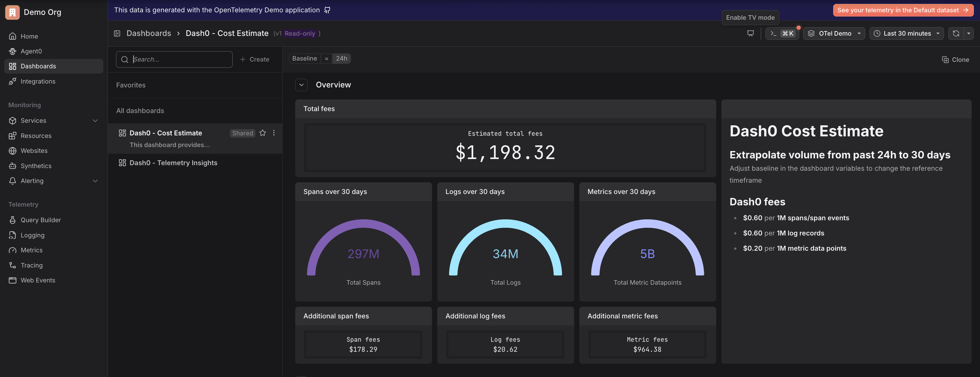Click the Clone button

coord(955,60)
